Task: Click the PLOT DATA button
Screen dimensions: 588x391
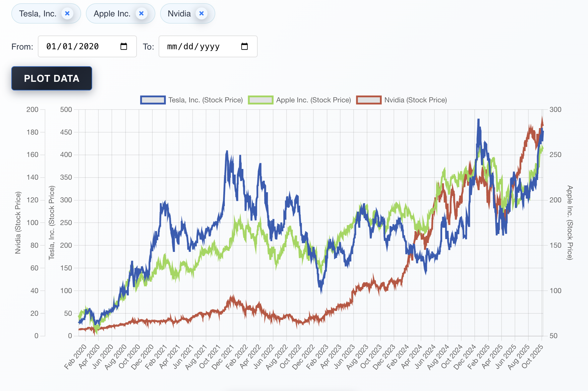Action: point(52,78)
